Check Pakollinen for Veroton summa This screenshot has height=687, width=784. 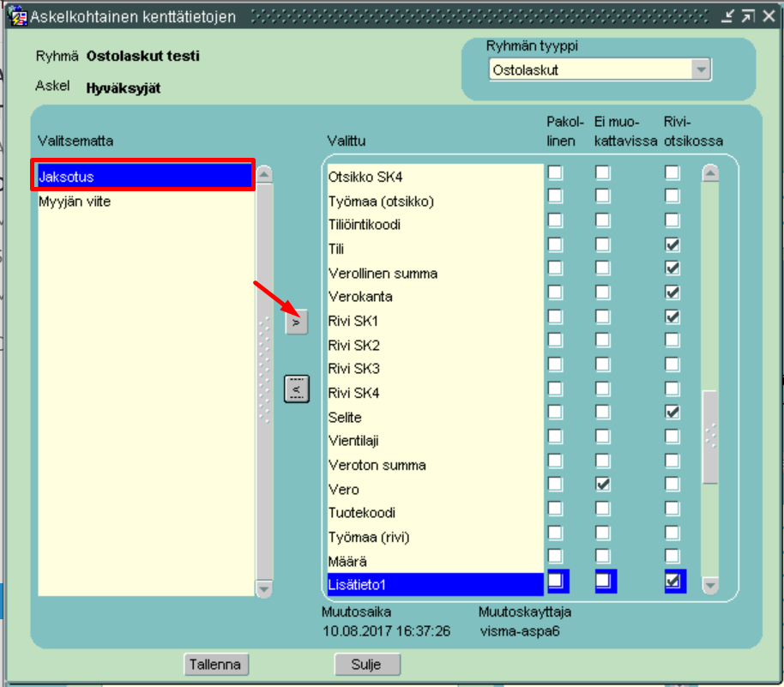[x=555, y=461]
